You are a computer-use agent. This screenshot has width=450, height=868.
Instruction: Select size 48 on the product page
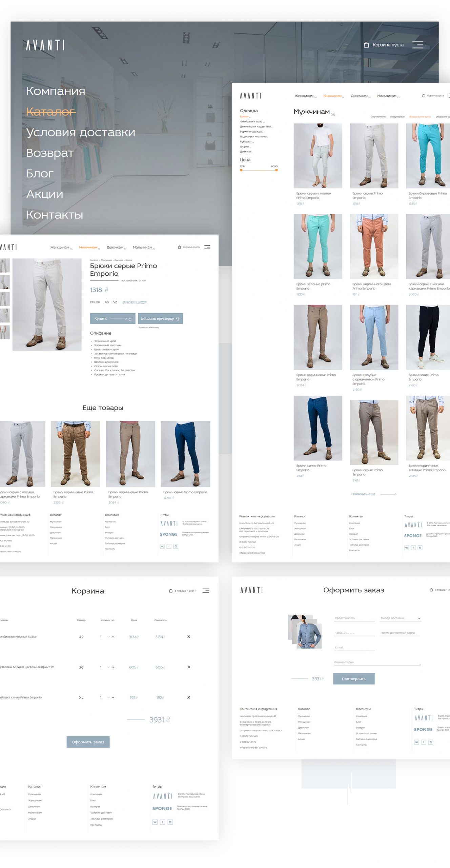106,302
